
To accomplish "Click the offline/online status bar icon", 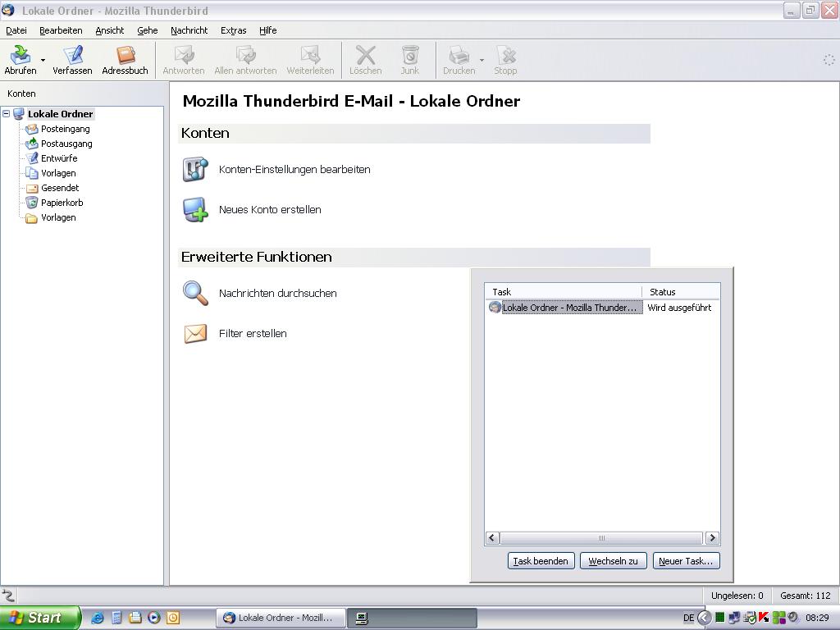I will 8,596.
